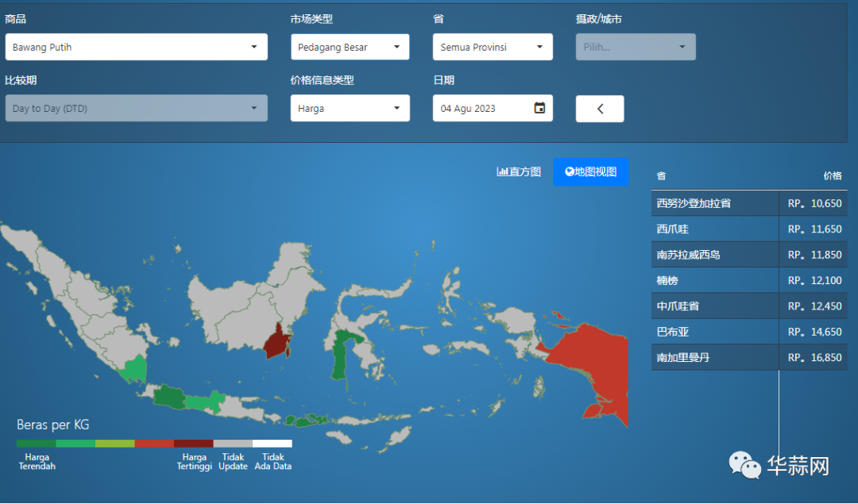Click the bright red legend swatch
Viewport: 858px width, 504px height.
point(154,444)
